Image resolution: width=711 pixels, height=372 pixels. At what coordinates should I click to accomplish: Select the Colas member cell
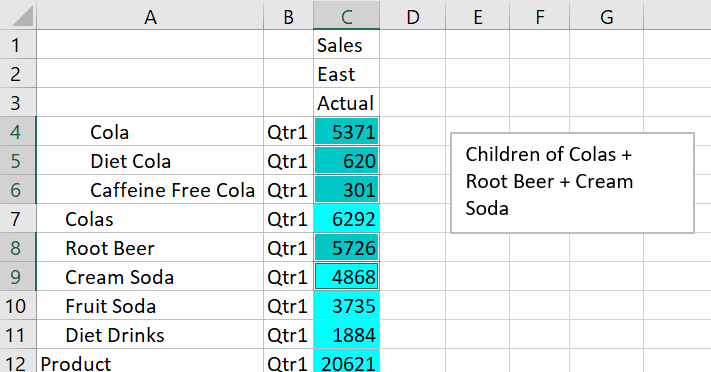[150, 219]
